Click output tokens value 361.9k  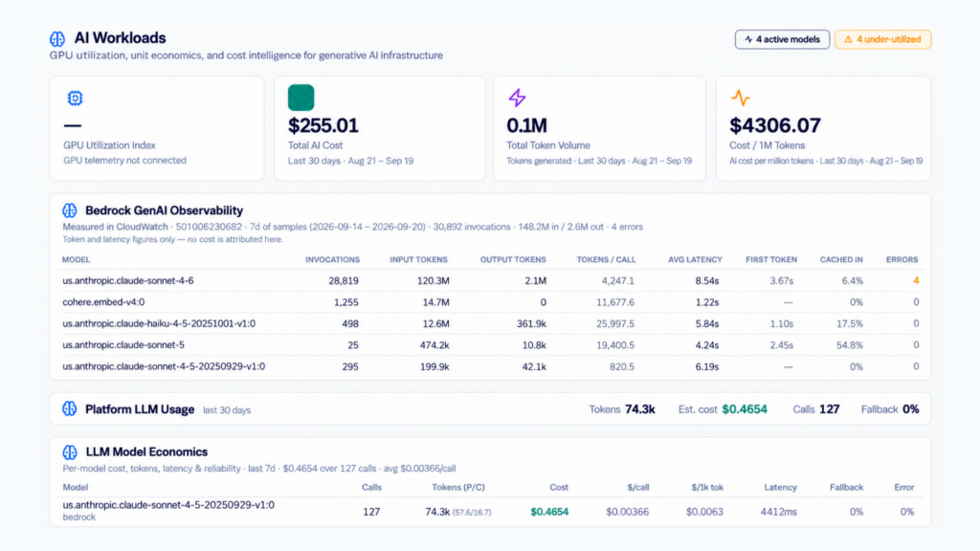click(x=531, y=323)
